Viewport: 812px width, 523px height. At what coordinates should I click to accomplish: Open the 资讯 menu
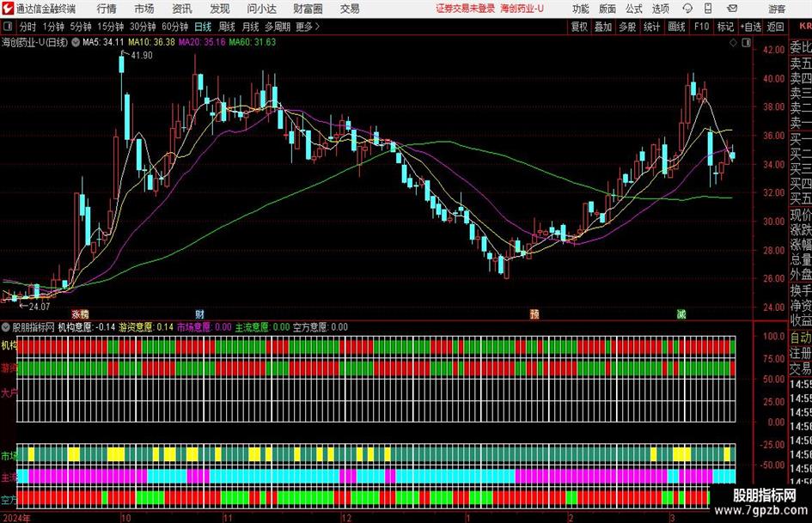pos(182,9)
